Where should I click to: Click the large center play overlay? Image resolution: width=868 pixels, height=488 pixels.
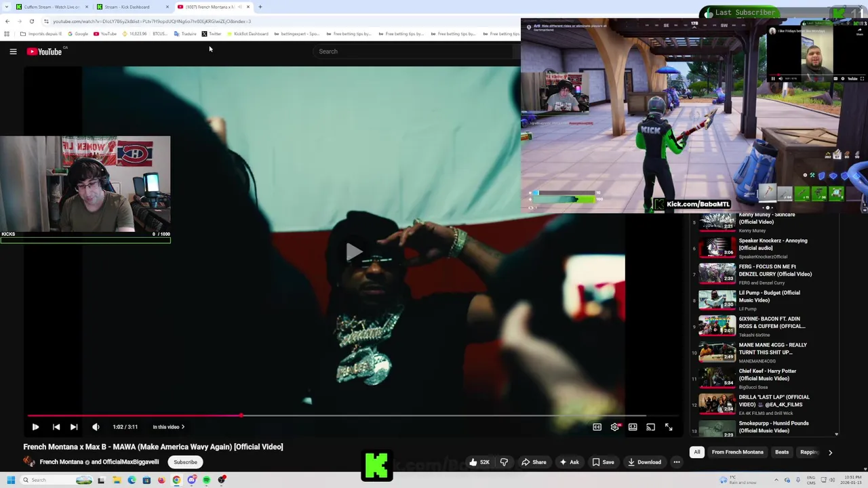tap(354, 252)
